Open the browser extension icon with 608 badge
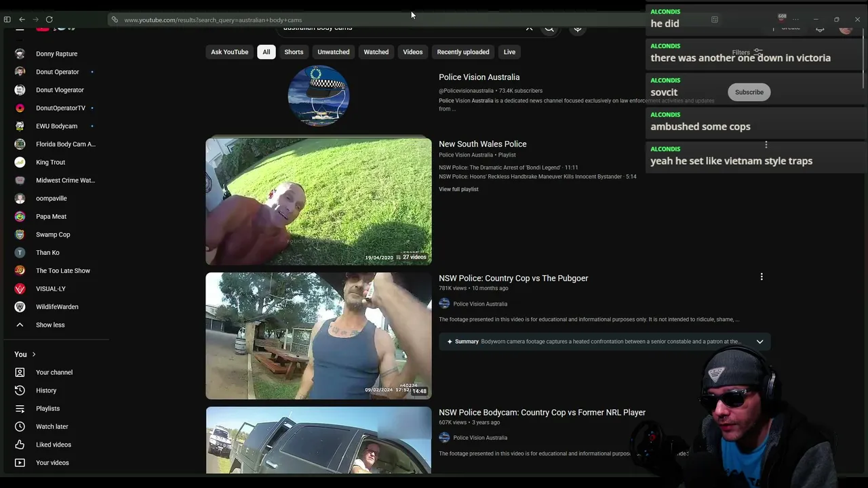 (782, 19)
